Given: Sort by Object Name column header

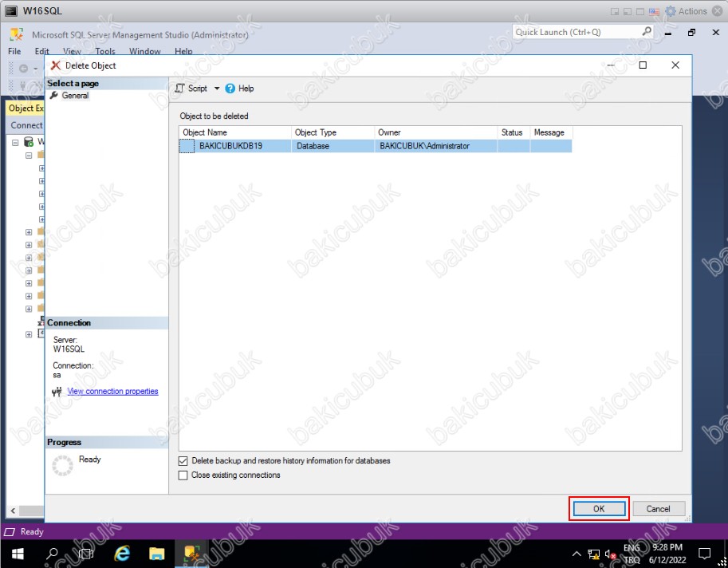Looking at the screenshot, I should pyautogui.click(x=235, y=132).
